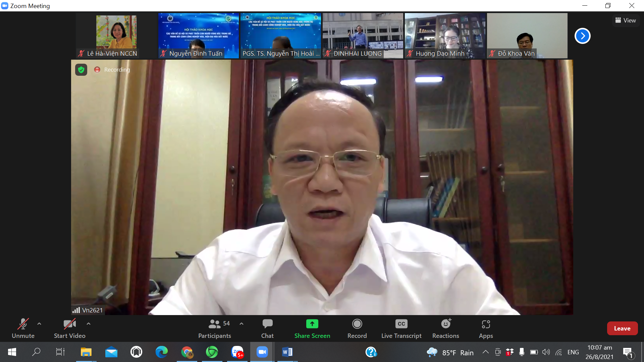Image resolution: width=644 pixels, height=362 pixels.
Task: Leave the meeting
Action: tap(622, 328)
